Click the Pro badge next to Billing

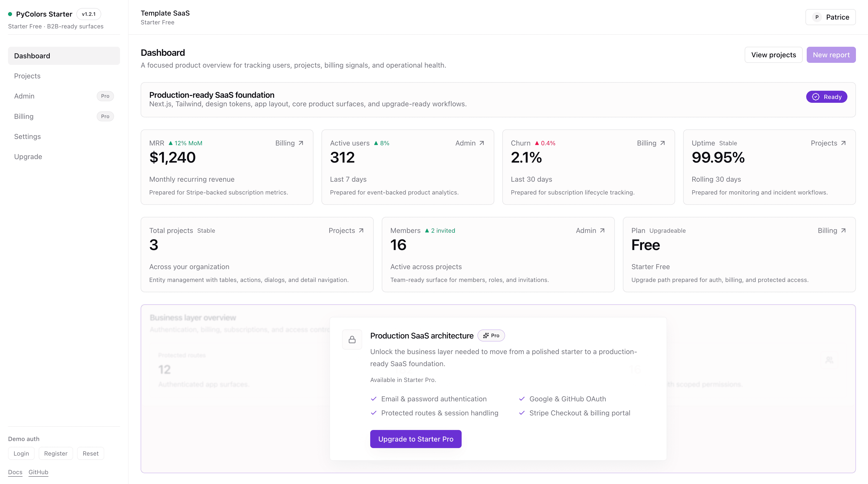point(105,116)
